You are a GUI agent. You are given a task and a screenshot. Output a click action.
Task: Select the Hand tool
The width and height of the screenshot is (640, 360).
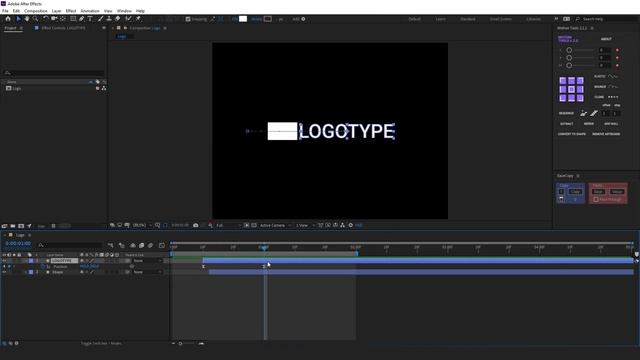pyautogui.click(x=27, y=19)
